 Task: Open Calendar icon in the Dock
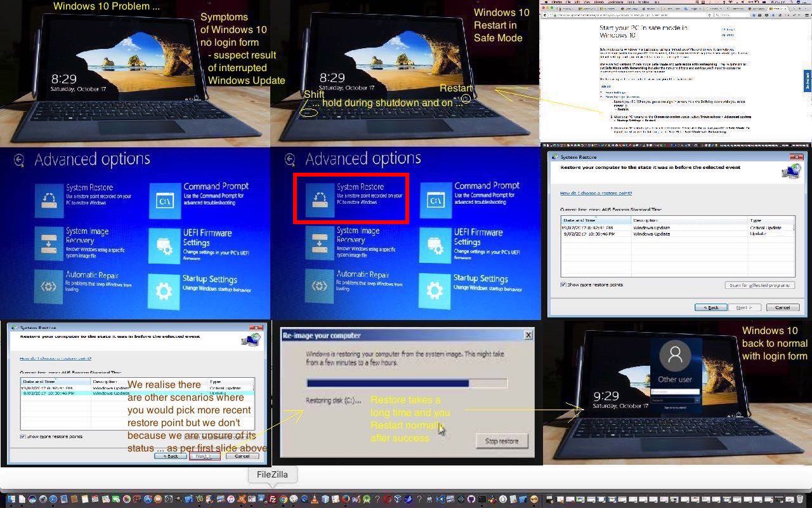[x=95, y=499]
